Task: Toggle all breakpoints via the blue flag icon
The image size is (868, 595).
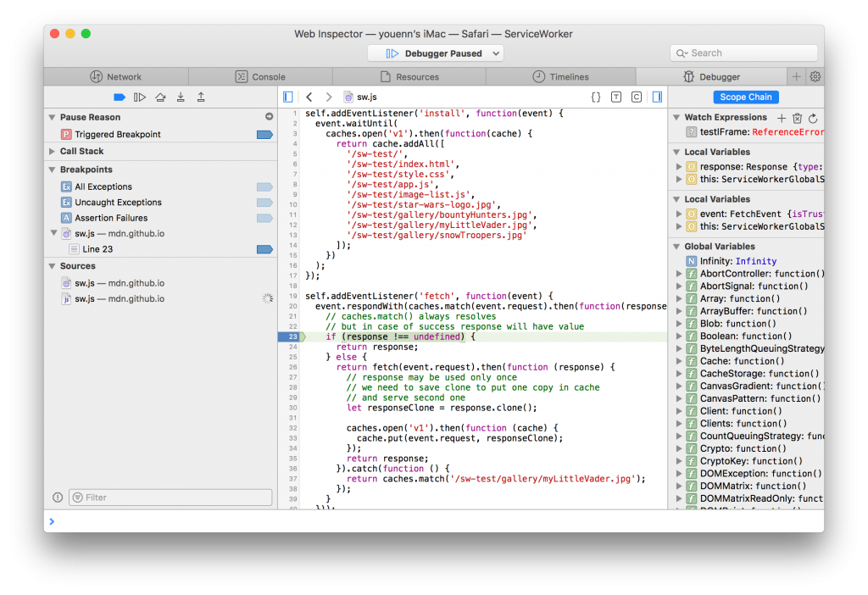Action: [x=118, y=97]
